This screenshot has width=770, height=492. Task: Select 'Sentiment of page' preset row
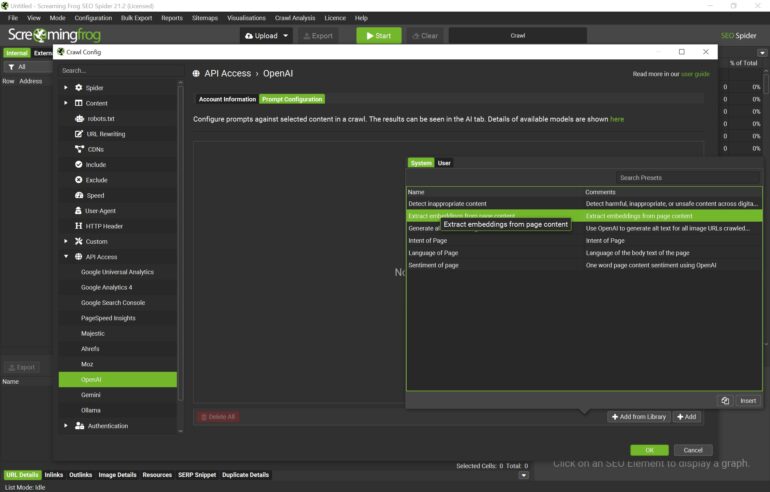click(584, 265)
